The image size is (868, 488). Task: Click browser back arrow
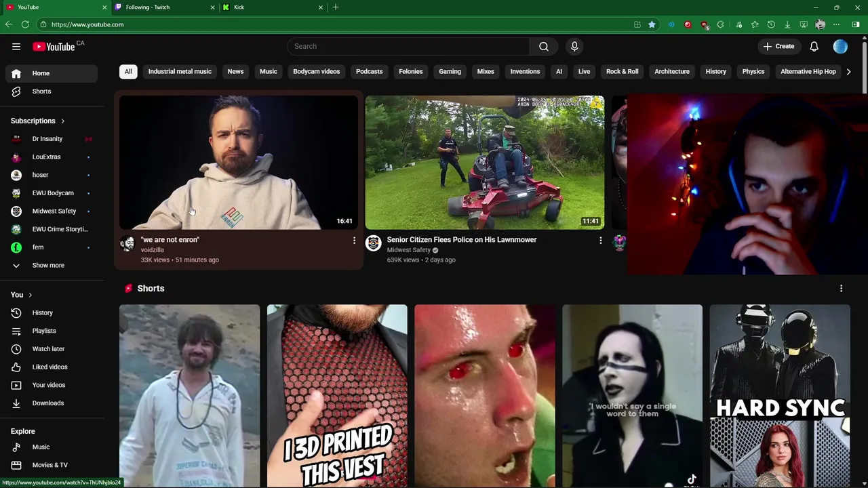[x=9, y=24]
